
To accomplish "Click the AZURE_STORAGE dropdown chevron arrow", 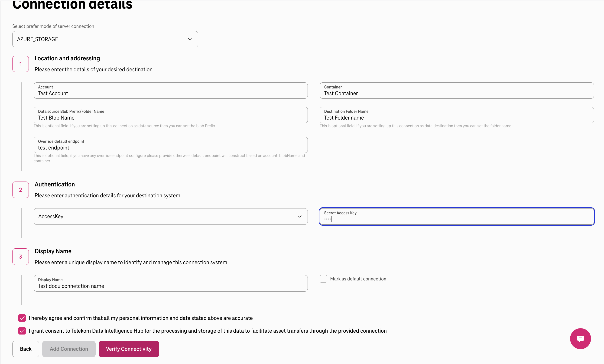I will 190,39.
